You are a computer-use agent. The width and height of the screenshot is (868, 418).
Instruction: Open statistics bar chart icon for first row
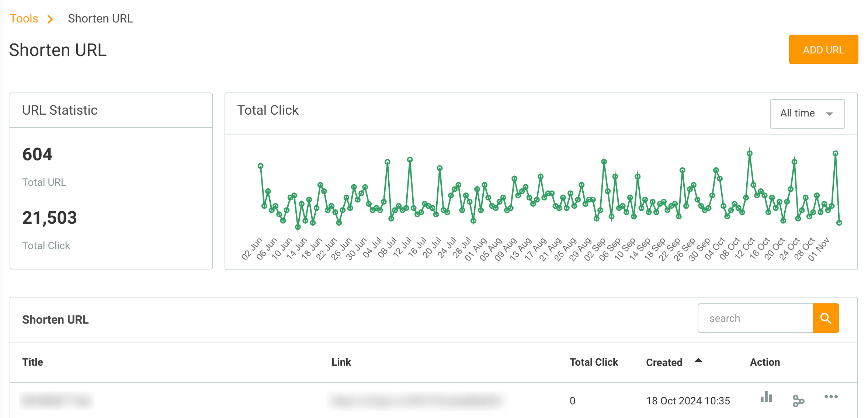(766, 397)
